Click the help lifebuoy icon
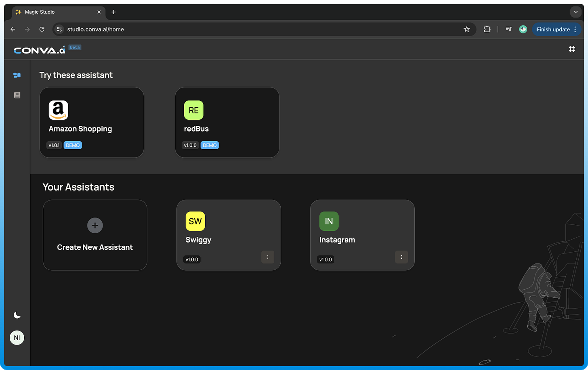 coord(572,49)
